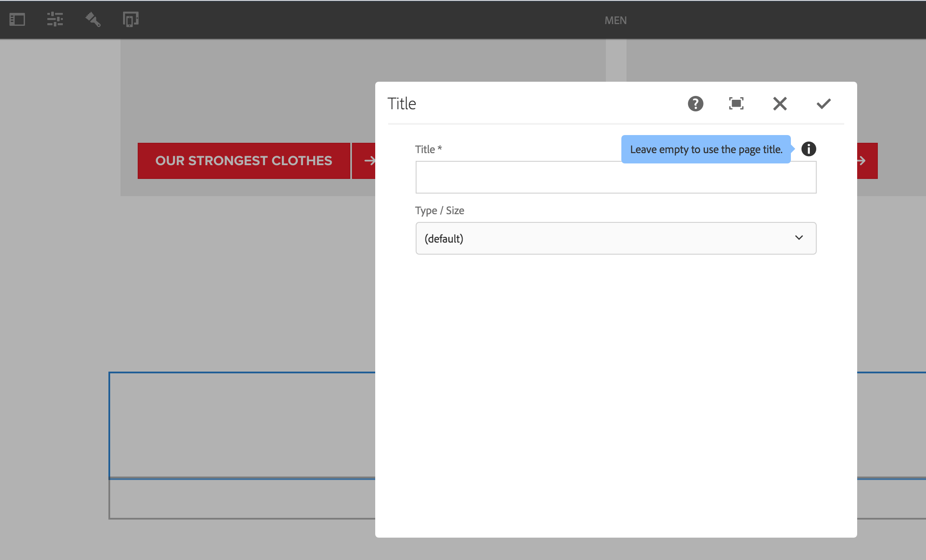The height and width of the screenshot is (560, 926).
Task: Confirm the dialog with the checkmark
Action: [x=823, y=104]
